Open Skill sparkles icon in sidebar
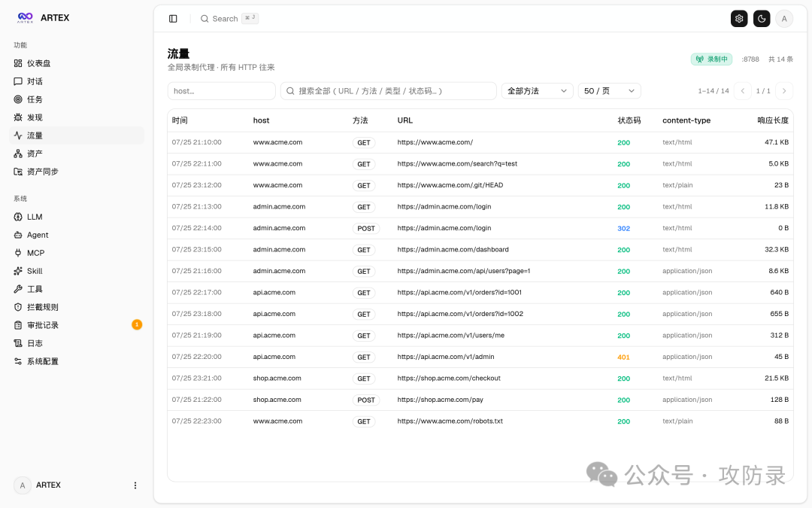 pyautogui.click(x=18, y=271)
